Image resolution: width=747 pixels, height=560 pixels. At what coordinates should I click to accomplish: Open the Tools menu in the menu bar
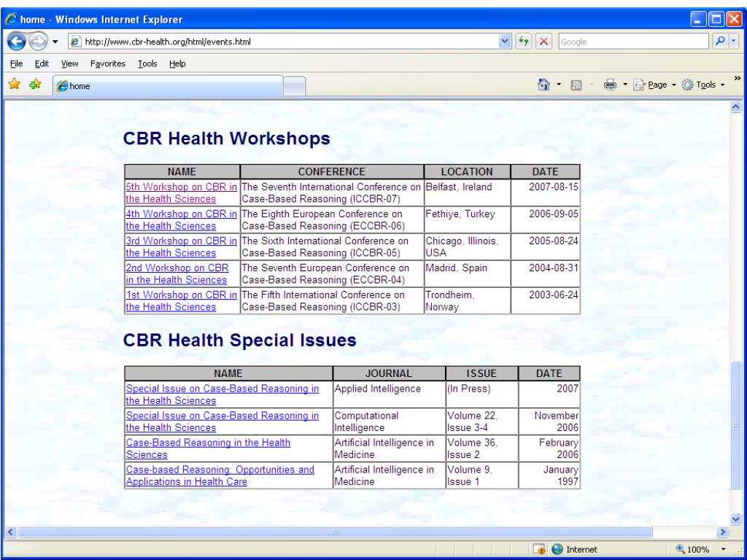point(147,63)
